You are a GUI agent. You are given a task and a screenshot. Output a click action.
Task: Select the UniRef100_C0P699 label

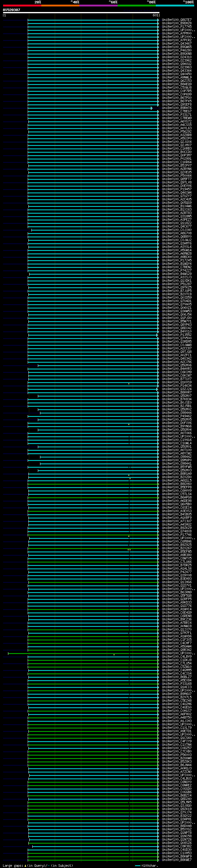pyautogui.click(x=177, y=94)
